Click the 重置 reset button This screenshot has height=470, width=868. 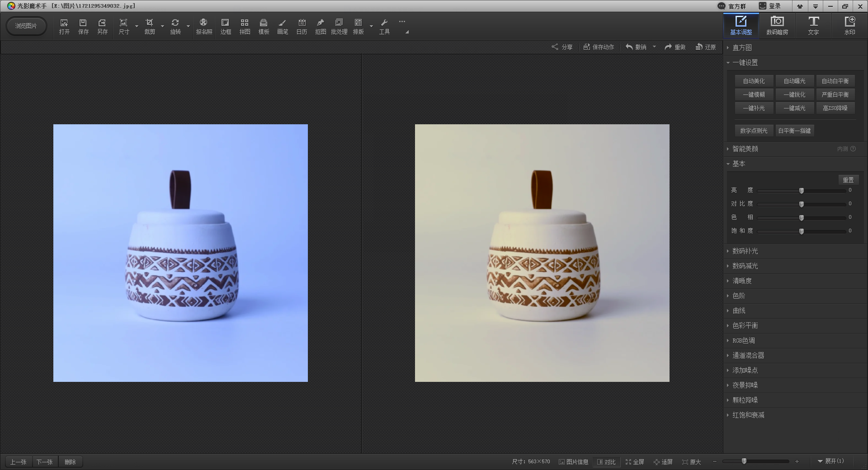[848, 180]
